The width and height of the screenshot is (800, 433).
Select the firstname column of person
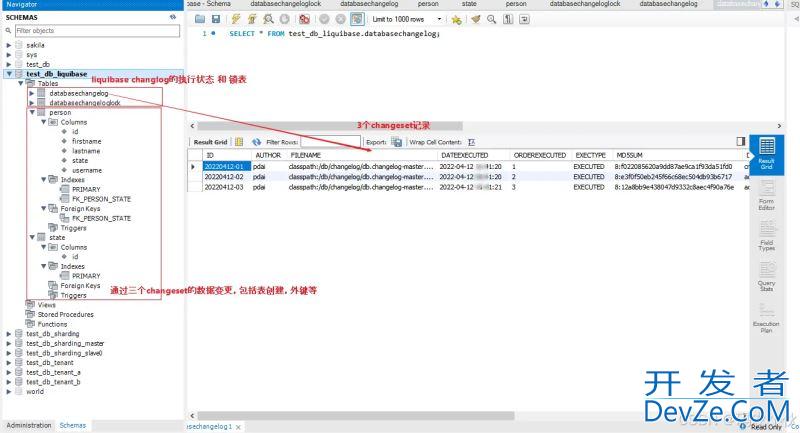[86, 141]
